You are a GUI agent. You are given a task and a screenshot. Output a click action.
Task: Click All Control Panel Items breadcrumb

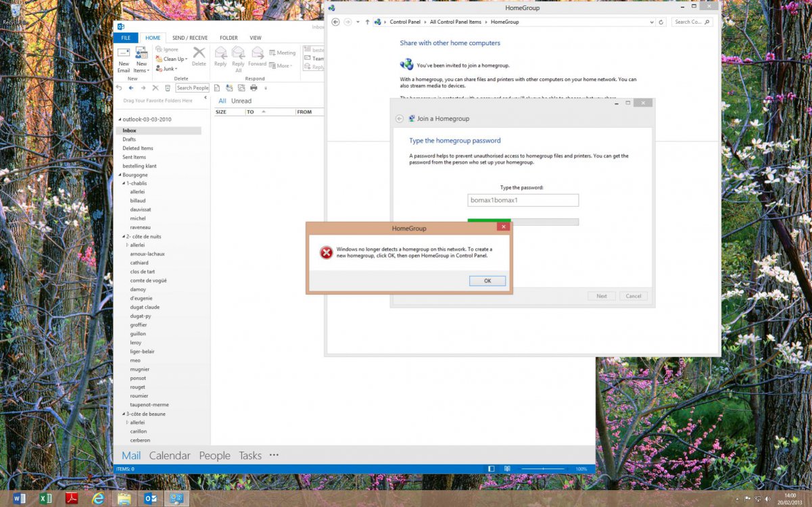coord(456,22)
